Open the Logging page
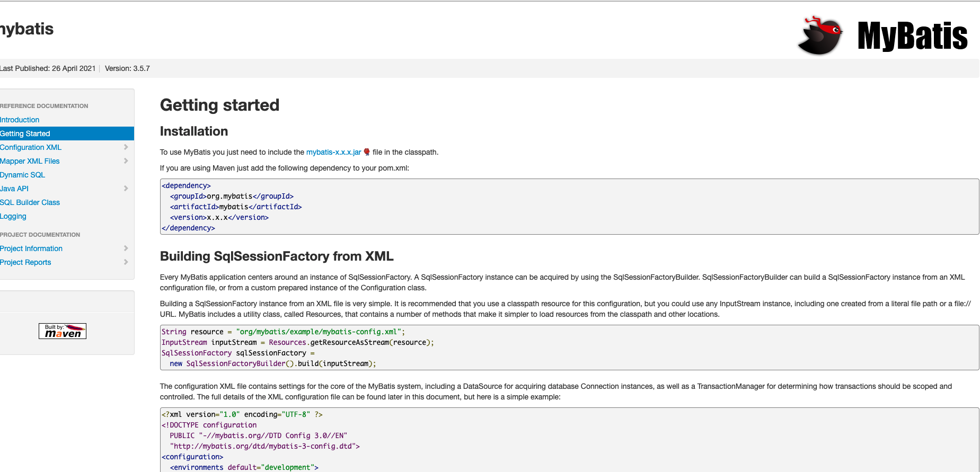The image size is (980, 472). [13, 216]
